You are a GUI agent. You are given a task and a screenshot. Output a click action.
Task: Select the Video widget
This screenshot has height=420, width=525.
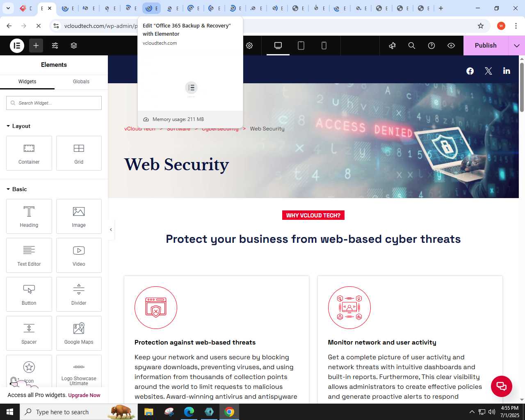tap(79, 255)
